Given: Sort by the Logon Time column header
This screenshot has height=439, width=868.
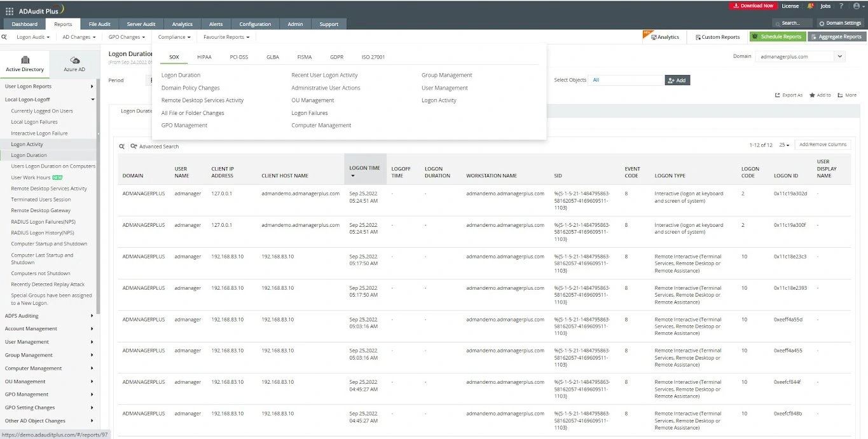Looking at the screenshot, I should [x=364, y=168].
